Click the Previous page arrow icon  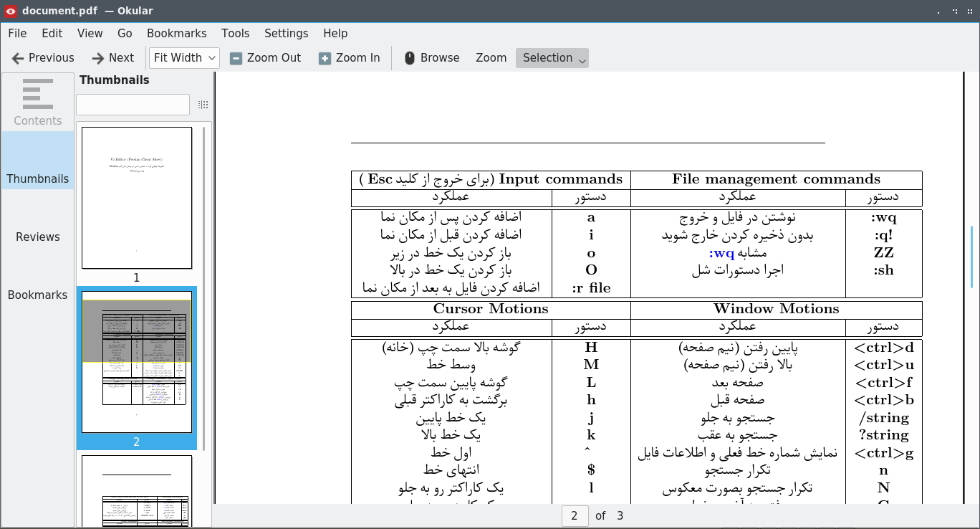[x=18, y=58]
